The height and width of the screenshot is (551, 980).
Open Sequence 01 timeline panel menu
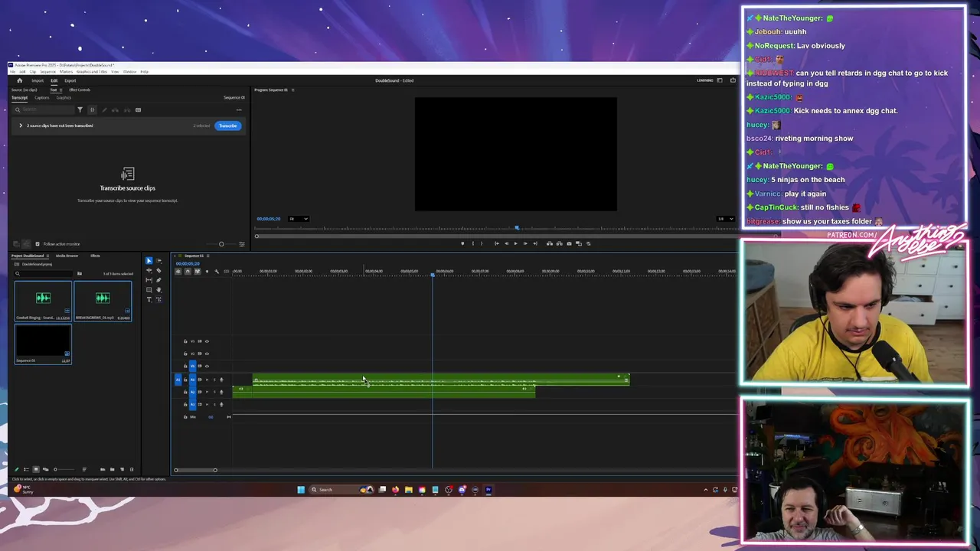[208, 256]
